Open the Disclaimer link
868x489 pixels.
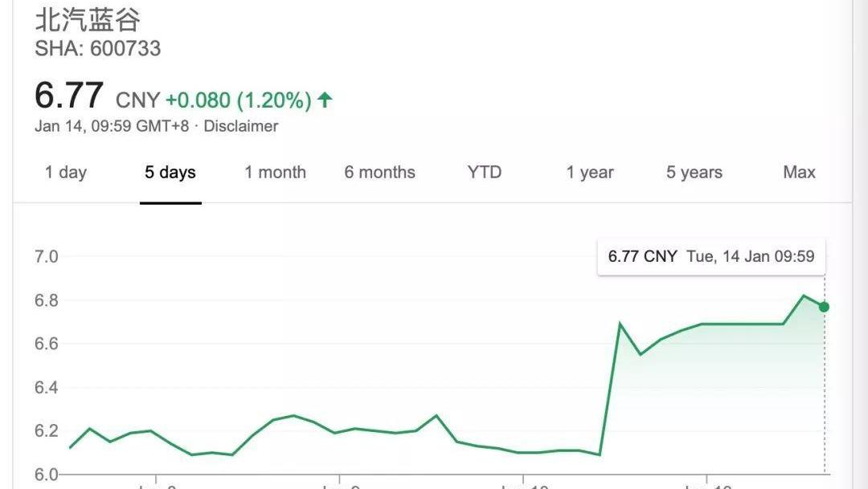[241, 126]
